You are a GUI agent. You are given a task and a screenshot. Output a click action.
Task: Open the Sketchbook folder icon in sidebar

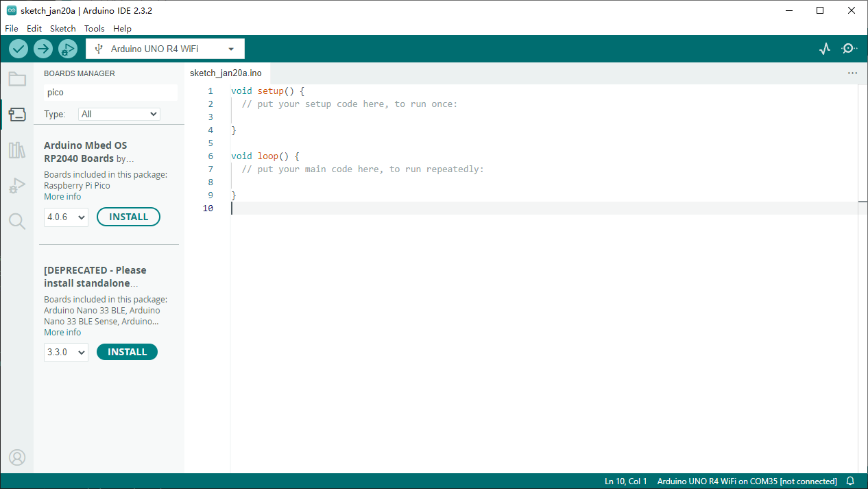(17, 79)
